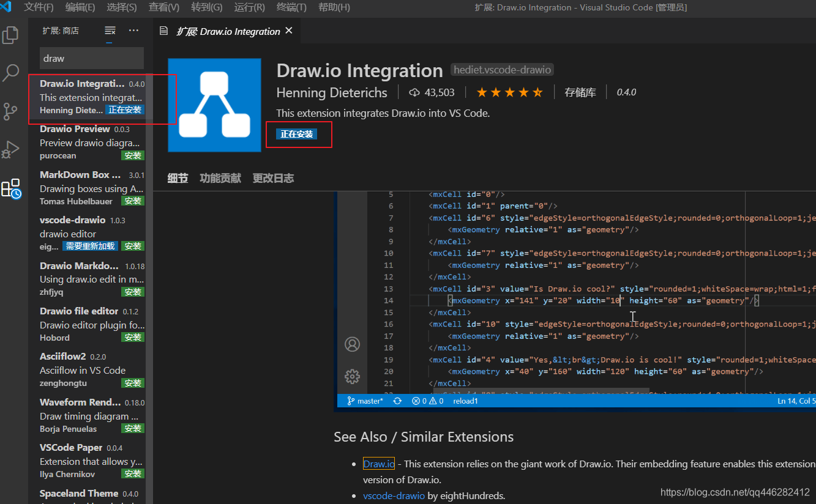The width and height of the screenshot is (816, 504).
Task: Click Ln 14, Col 5 in preview status bar
Action: point(796,401)
